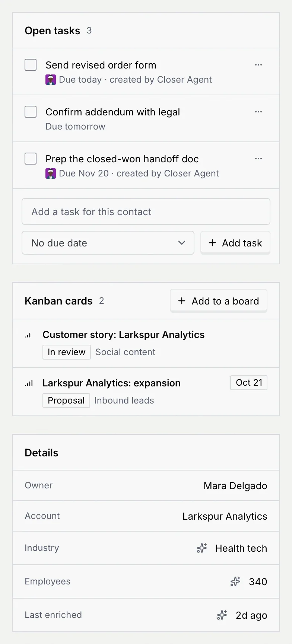This screenshot has height=644, width=292.
Task: Click Send revised order form title
Action: tap(101, 65)
